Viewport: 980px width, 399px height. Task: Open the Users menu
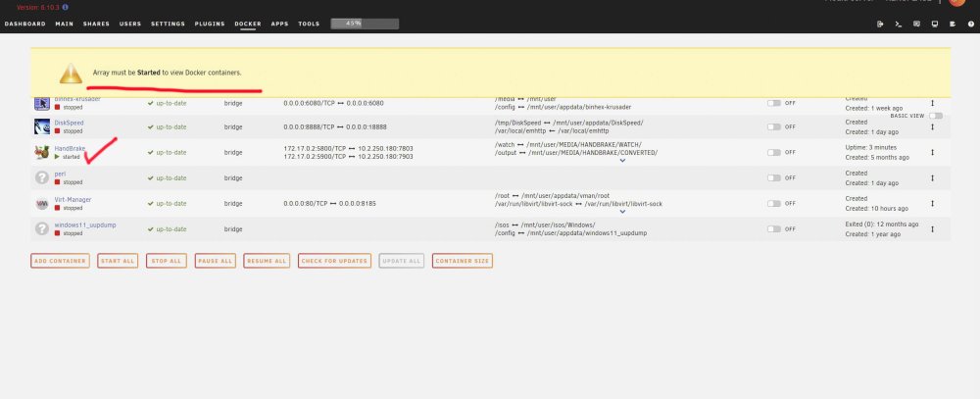pos(130,24)
